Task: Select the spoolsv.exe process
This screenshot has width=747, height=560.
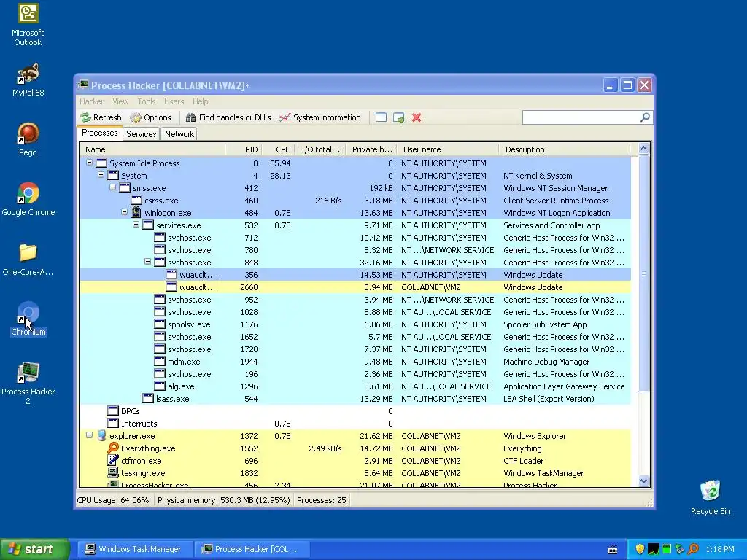Action: point(355,324)
